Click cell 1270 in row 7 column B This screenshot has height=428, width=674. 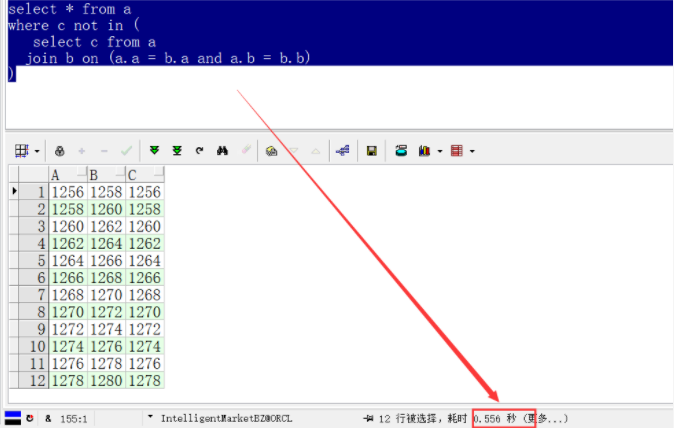pyautogui.click(x=106, y=295)
